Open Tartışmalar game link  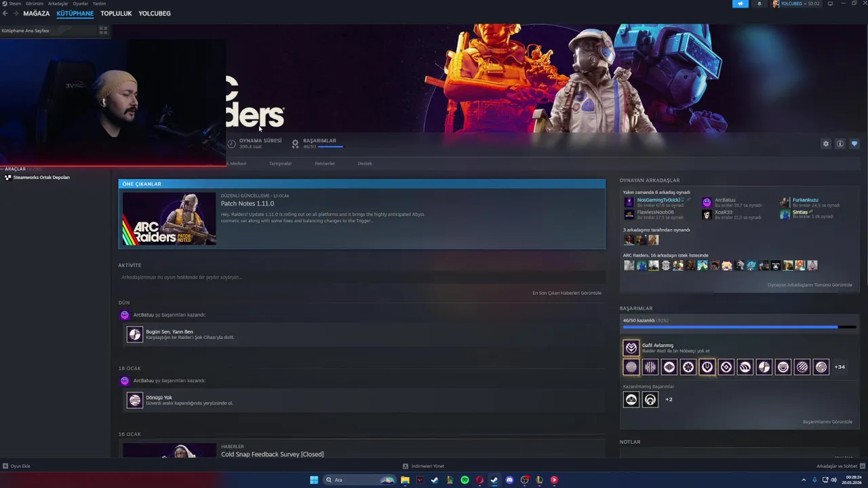click(x=280, y=163)
